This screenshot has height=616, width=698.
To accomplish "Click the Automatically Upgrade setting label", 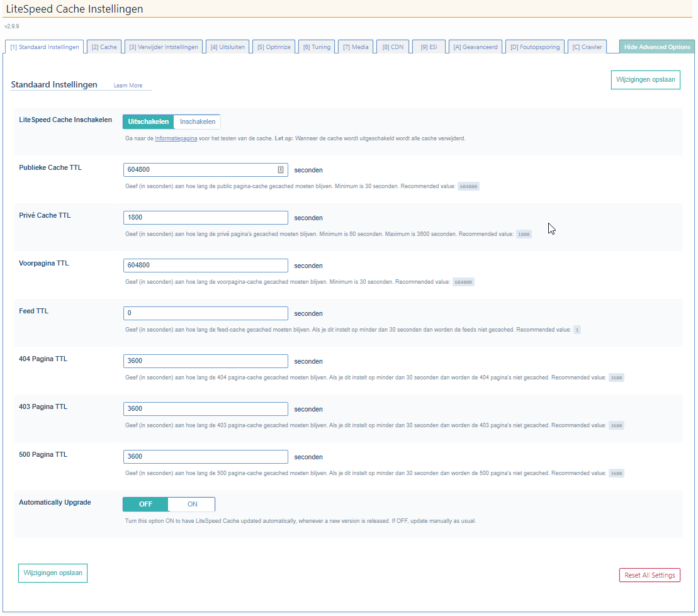I will [55, 503].
